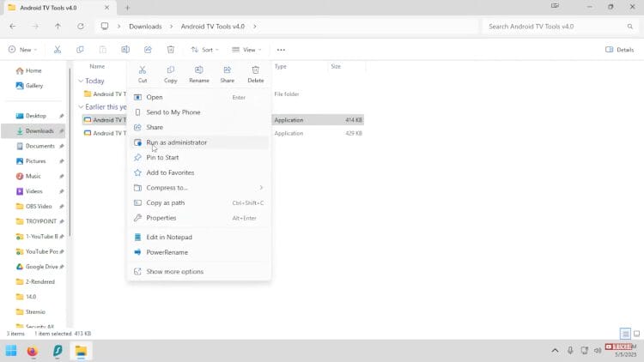Image resolution: width=644 pixels, height=362 pixels.
Task: Open Stremio folder in sidebar
Action: click(x=35, y=312)
